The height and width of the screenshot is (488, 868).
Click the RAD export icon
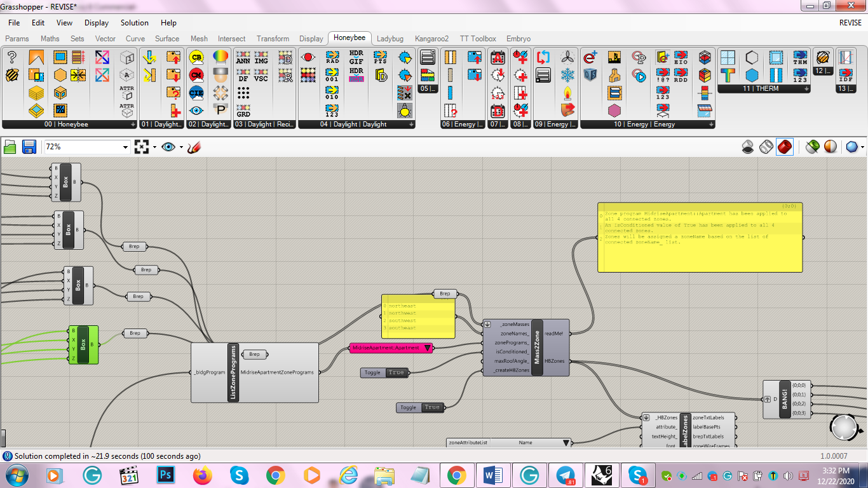332,57
